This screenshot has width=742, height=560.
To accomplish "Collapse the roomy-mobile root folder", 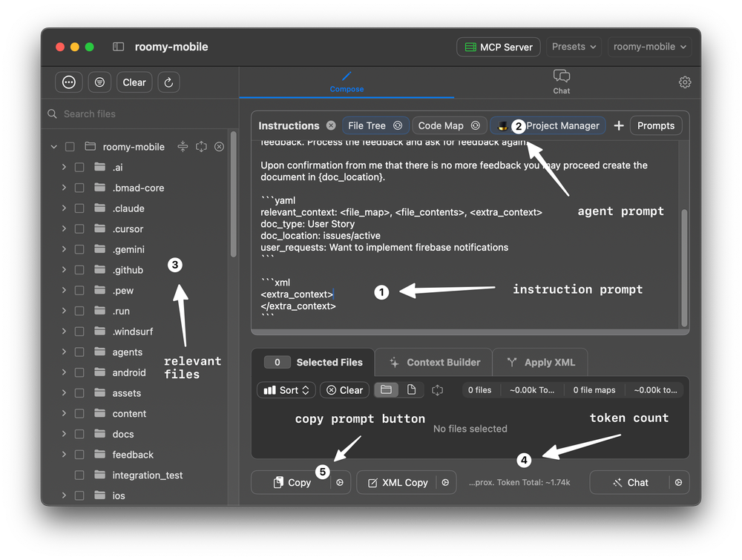I will click(54, 147).
